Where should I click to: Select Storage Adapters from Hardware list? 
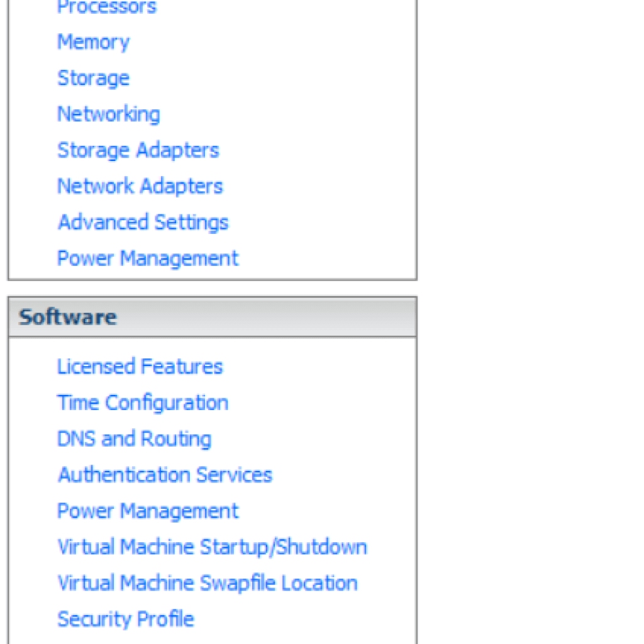(138, 150)
